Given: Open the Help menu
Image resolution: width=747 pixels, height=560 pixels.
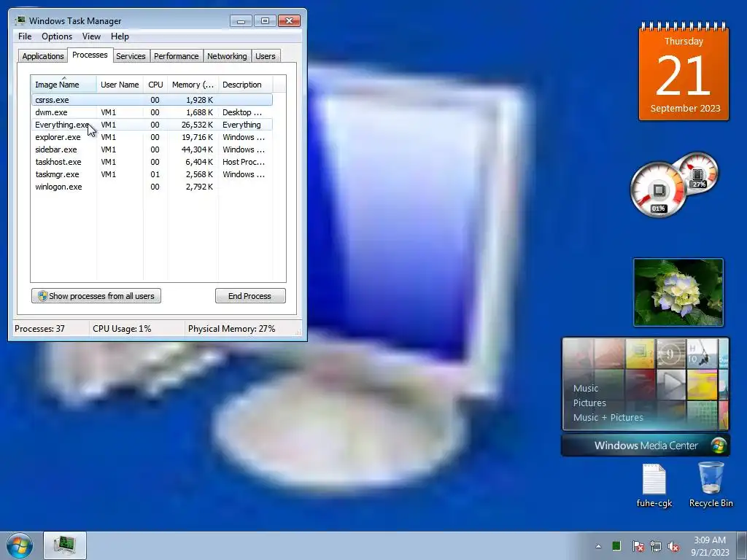Looking at the screenshot, I should 120,36.
